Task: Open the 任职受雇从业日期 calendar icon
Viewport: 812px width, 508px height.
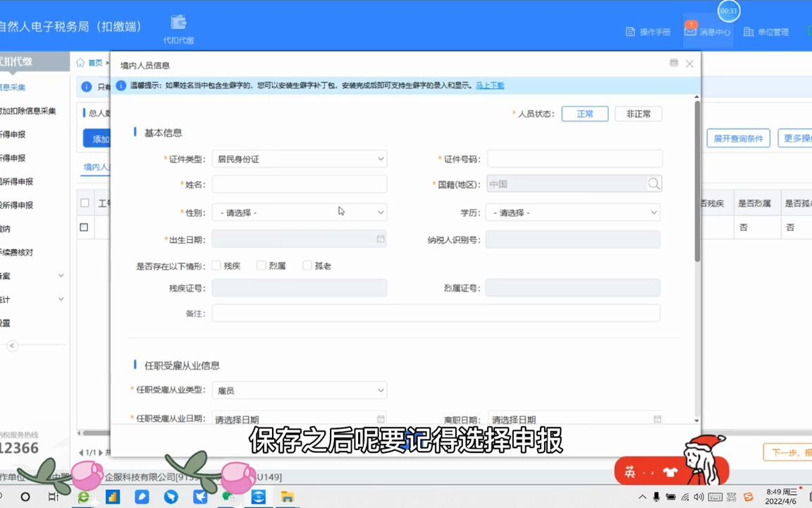Action: pyautogui.click(x=380, y=418)
